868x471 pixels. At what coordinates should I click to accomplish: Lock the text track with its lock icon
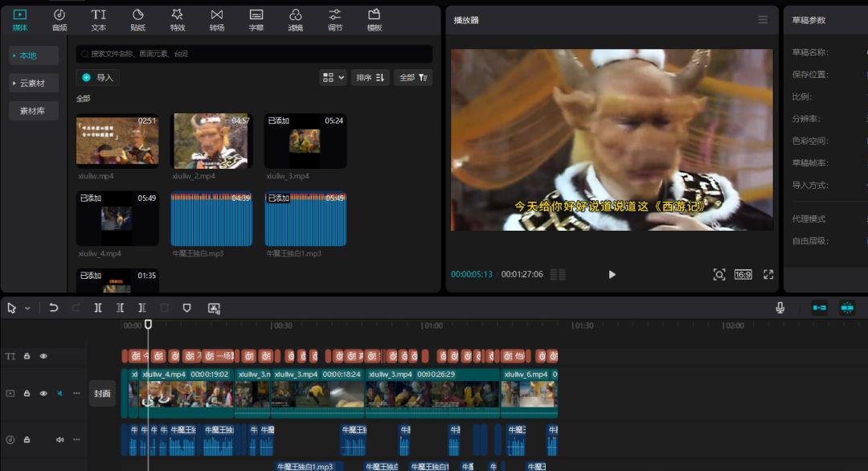(27, 356)
